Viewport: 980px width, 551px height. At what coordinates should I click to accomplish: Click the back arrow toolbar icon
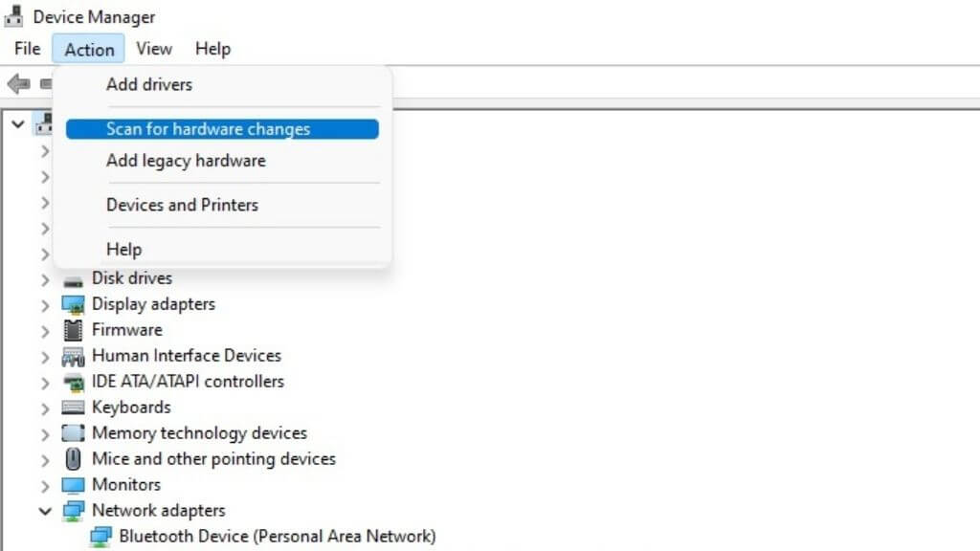[x=18, y=84]
